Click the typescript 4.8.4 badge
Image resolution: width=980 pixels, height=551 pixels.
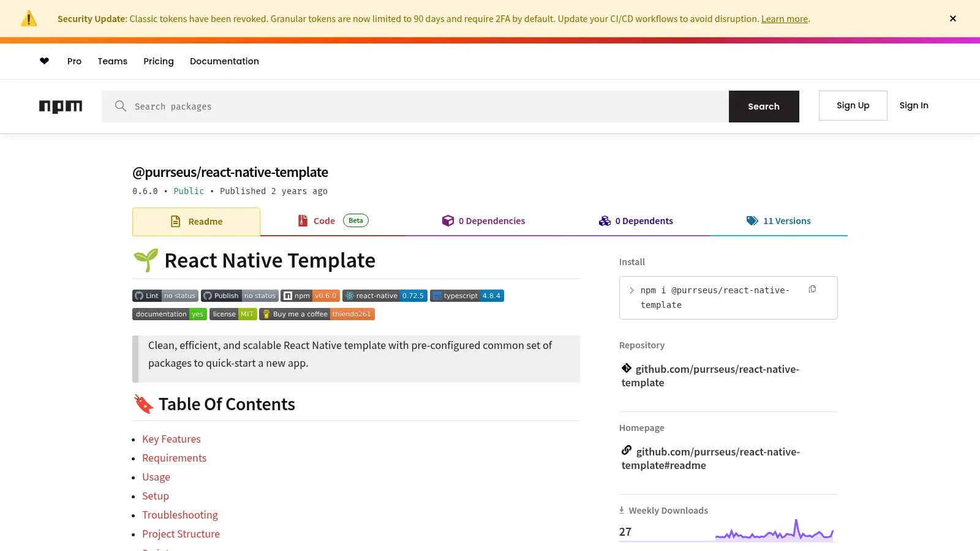(467, 296)
